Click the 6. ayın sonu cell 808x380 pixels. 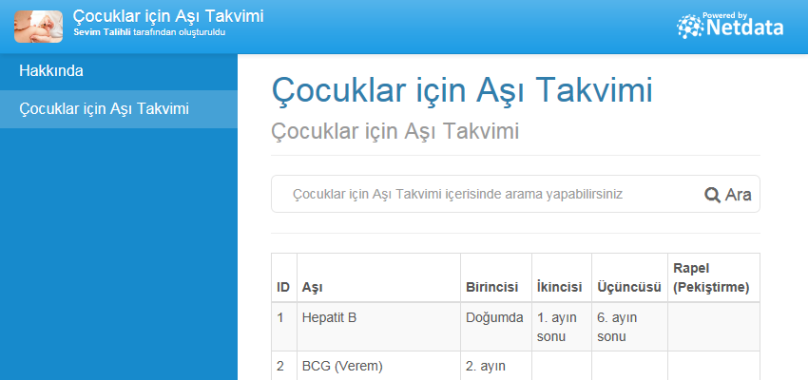630,327
